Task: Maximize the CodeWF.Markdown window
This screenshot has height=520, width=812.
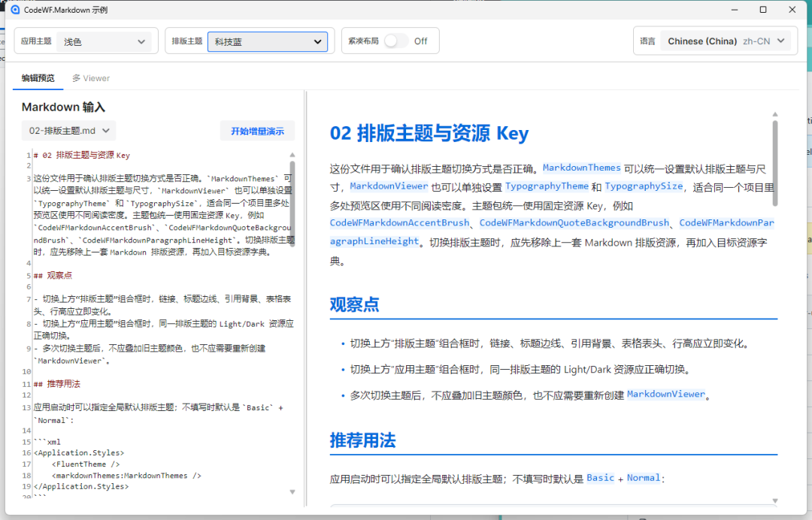Action: pos(763,10)
